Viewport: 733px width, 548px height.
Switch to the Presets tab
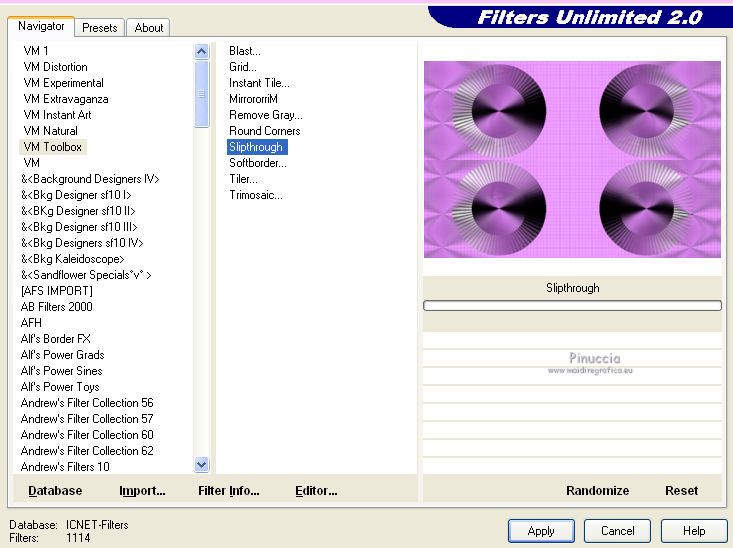[100, 28]
